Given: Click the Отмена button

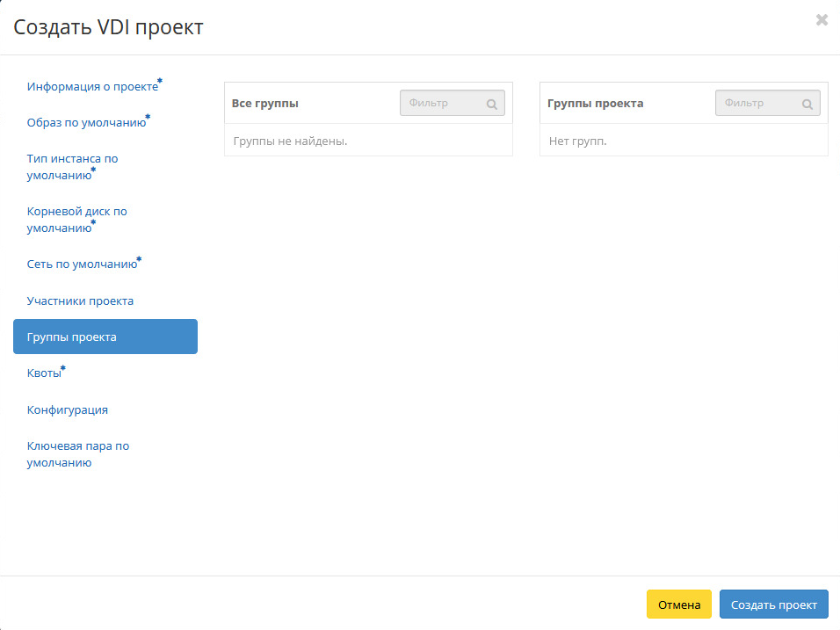Looking at the screenshot, I should tap(678, 605).
